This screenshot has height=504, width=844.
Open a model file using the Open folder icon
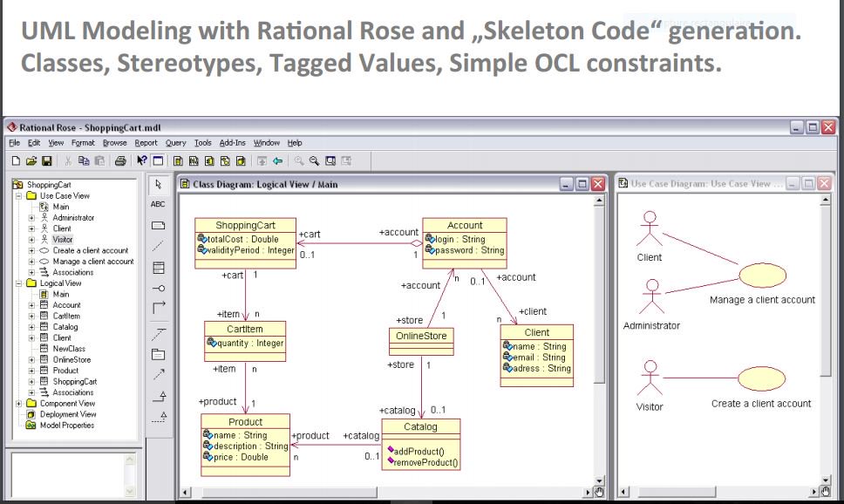coord(31,160)
